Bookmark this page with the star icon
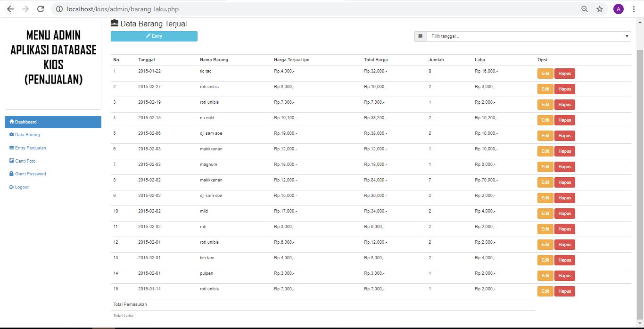The width and height of the screenshot is (644, 329). pyautogui.click(x=600, y=9)
